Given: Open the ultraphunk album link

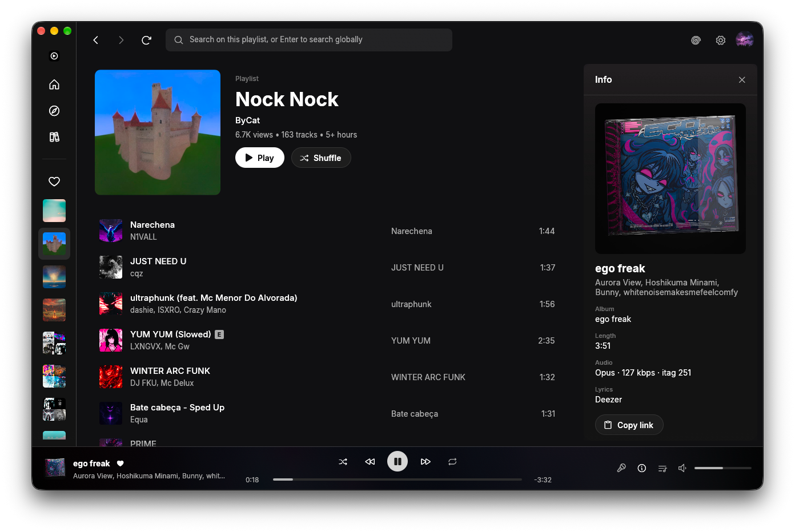Looking at the screenshot, I should click(x=411, y=304).
